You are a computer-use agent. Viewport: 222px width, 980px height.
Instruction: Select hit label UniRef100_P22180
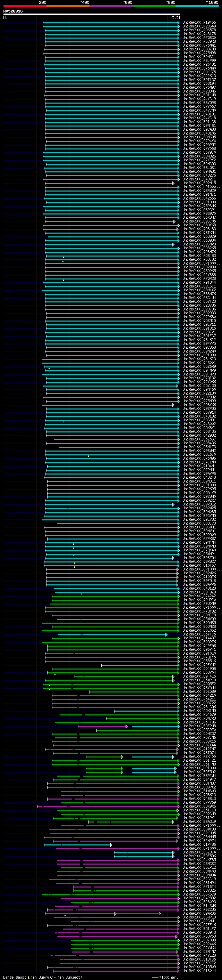(x=199, y=394)
